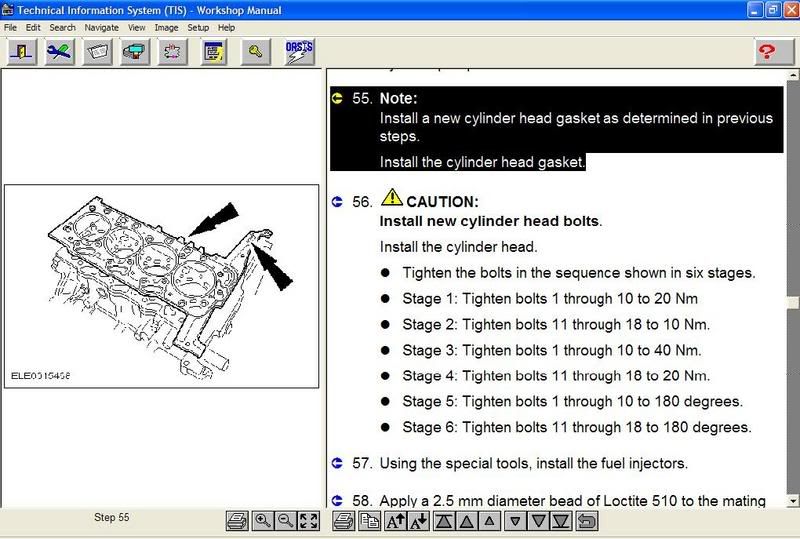Click 'Stage 2: Tighten bolts 11 through 18' line

(556, 325)
